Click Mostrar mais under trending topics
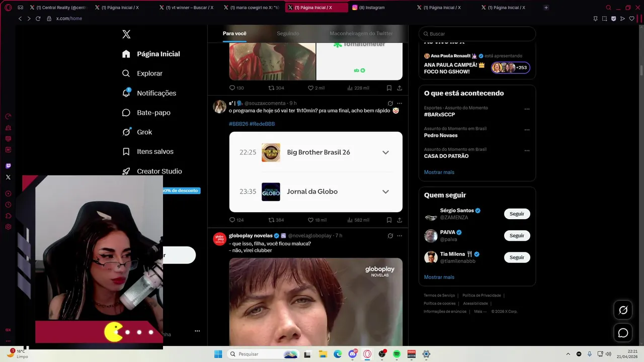 (439, 172)
